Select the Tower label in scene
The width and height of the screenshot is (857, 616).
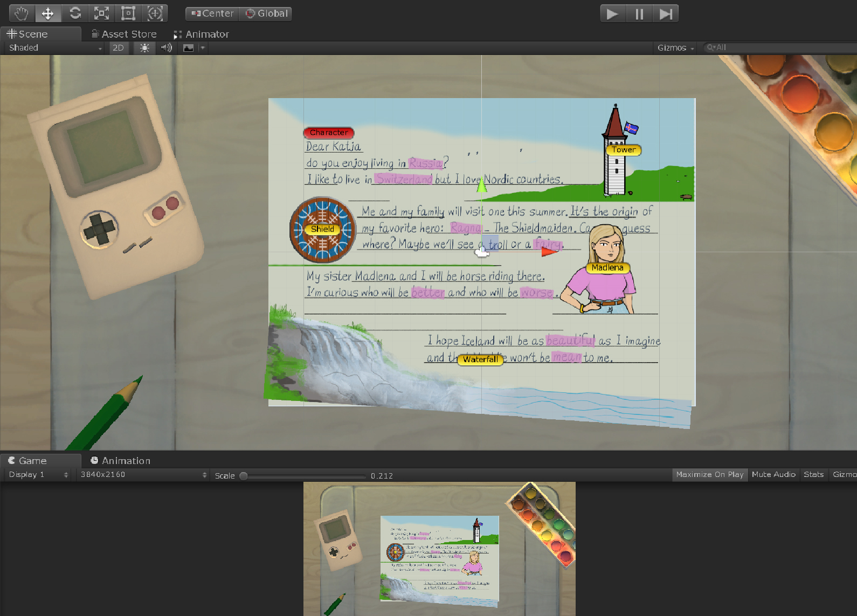coord(624,150)
